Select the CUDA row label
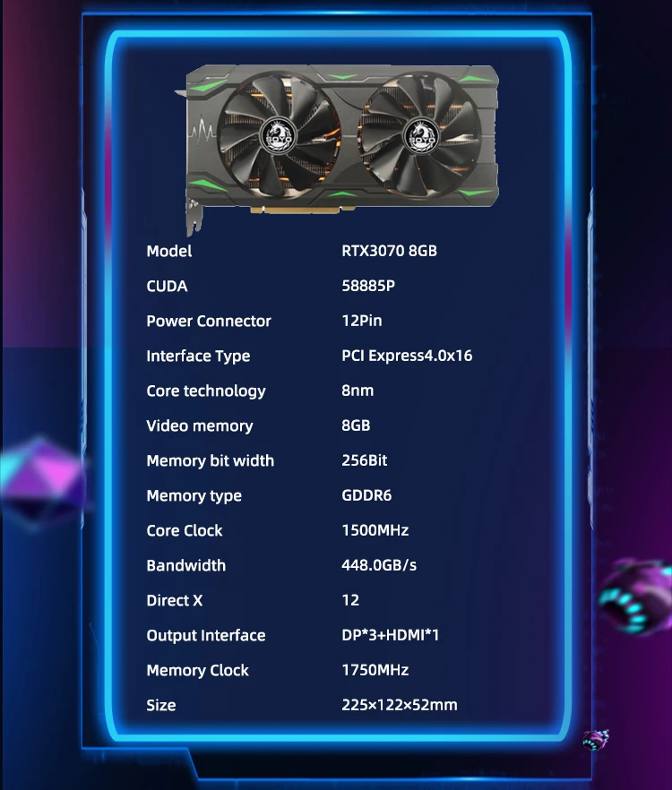 167,287
